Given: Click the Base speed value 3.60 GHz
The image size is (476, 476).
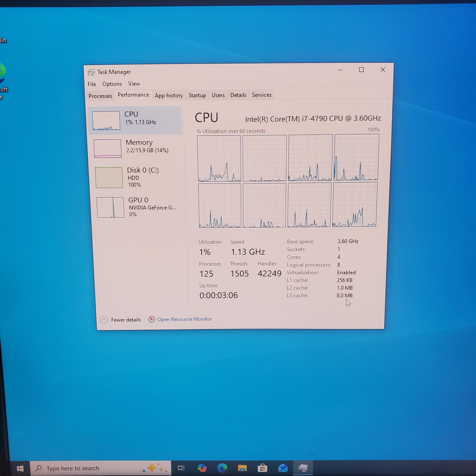Looking at the screenshot, I should click(348, 241).
